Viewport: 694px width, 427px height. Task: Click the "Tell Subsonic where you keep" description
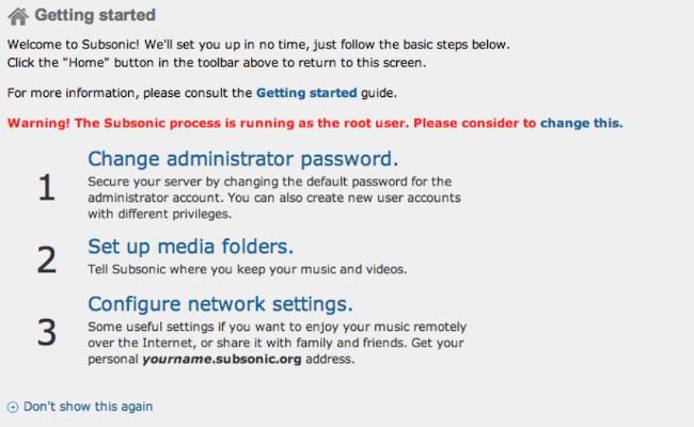point(249,270)
